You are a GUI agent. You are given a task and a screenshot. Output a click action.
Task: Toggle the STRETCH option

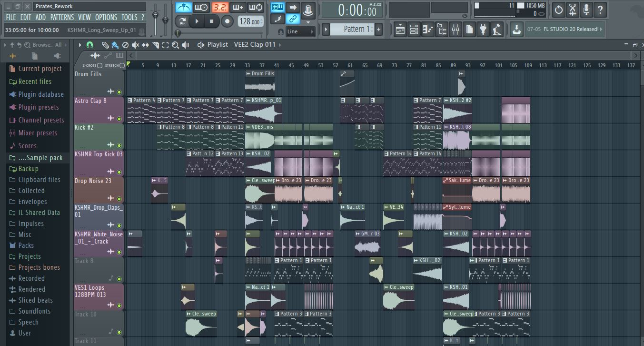122,65
